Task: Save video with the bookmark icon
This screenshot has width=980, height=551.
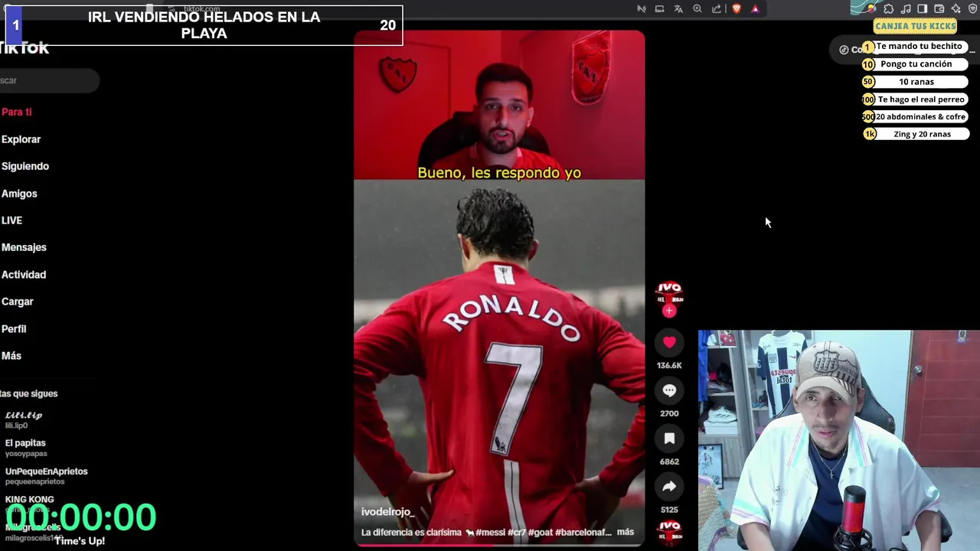Action: click(x=669, y=439)
